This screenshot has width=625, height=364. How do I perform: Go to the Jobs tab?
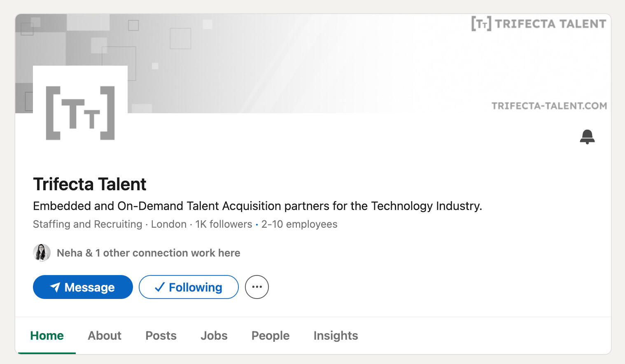(214, 336)
